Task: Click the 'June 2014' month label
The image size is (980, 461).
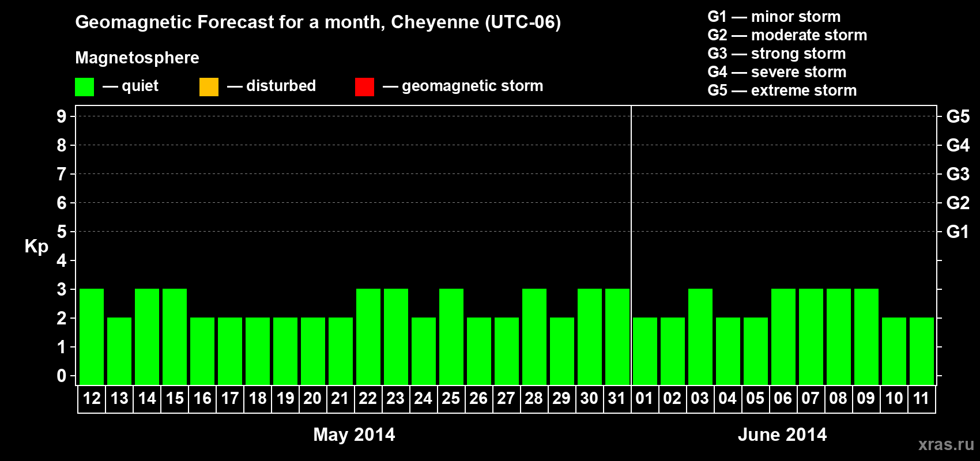Action: (x=782, y=434)
